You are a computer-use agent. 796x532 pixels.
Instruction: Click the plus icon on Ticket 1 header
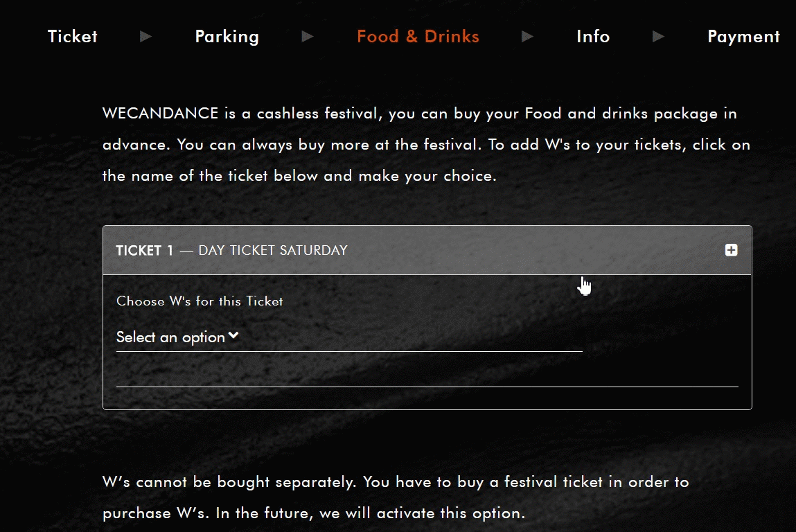pos(731,250)
